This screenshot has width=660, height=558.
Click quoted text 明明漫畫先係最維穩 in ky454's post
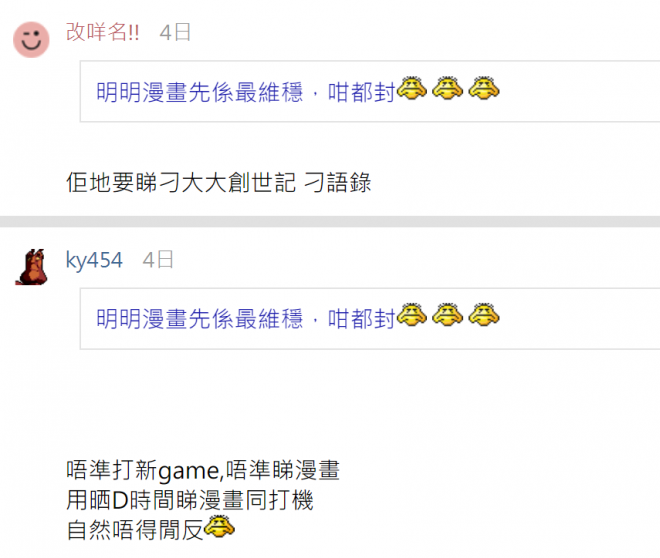pyautogui.click(x=200, y=319)
